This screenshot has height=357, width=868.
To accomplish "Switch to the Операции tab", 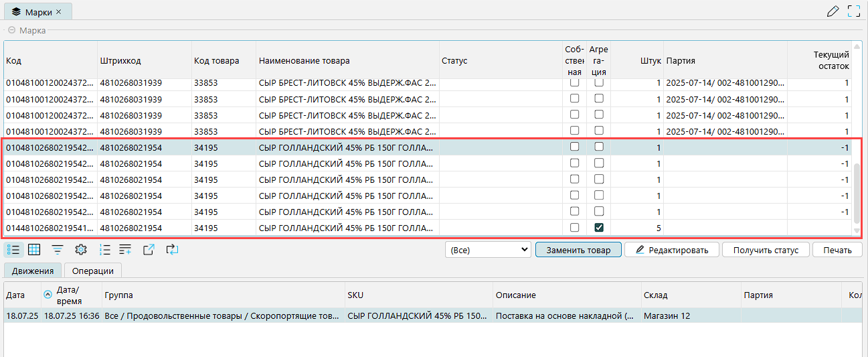I will tap(93, 271).
